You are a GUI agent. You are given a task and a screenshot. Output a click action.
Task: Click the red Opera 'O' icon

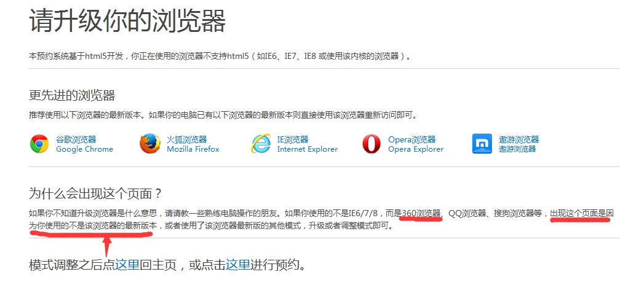pos(371,144)
